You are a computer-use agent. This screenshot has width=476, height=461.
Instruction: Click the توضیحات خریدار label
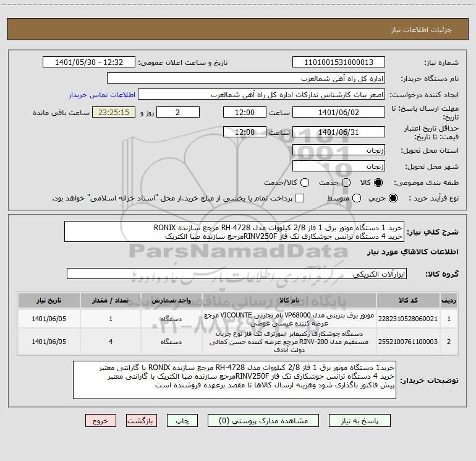[x=429, y=381]
